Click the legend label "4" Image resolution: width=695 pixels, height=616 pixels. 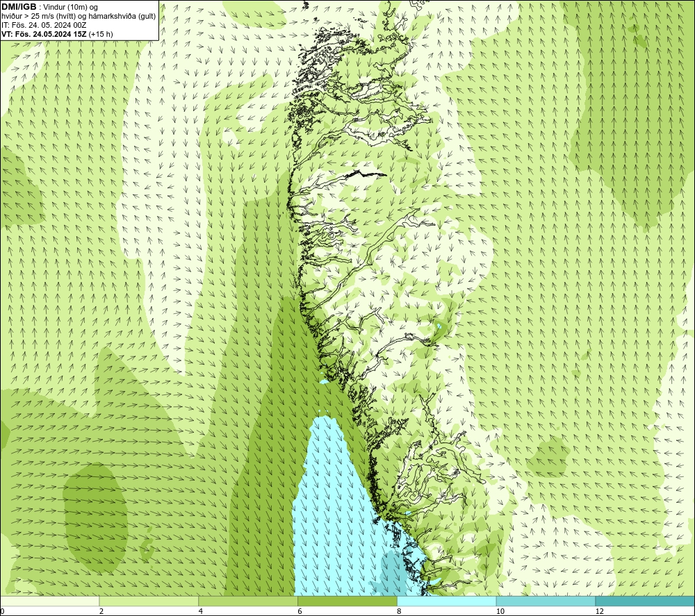[x=201, y=611]
